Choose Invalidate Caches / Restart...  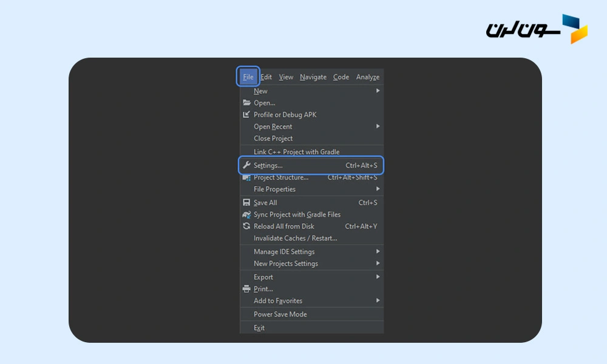coord(295,238)
